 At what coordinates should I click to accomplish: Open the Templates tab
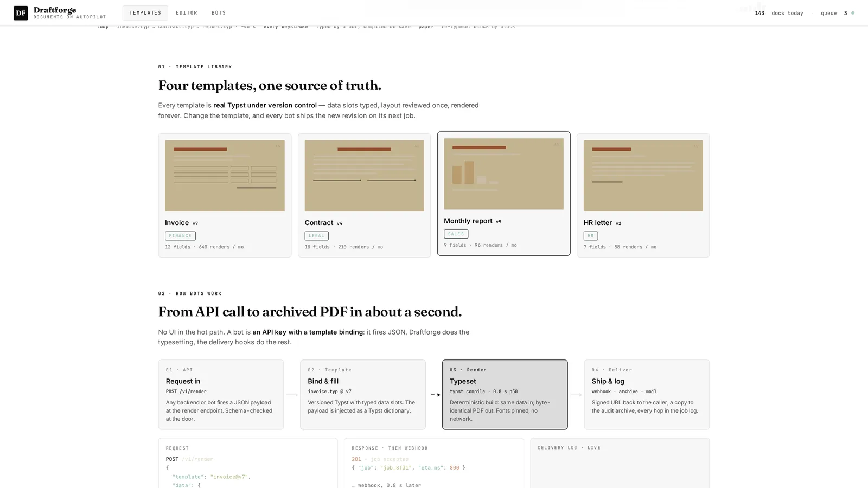click(x=145, y=13)
